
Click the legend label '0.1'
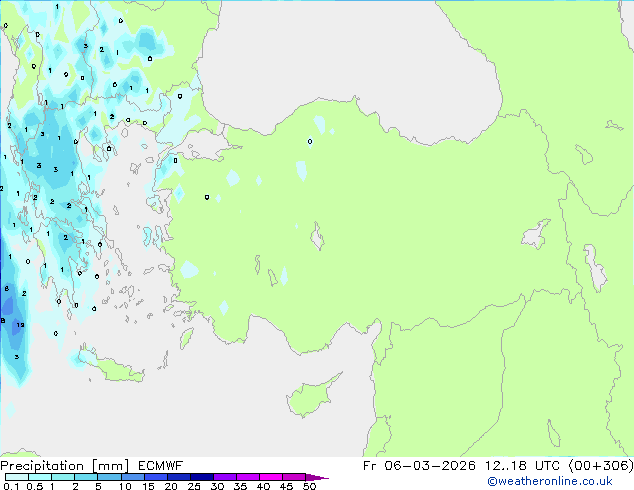click(x=11, y=486)
